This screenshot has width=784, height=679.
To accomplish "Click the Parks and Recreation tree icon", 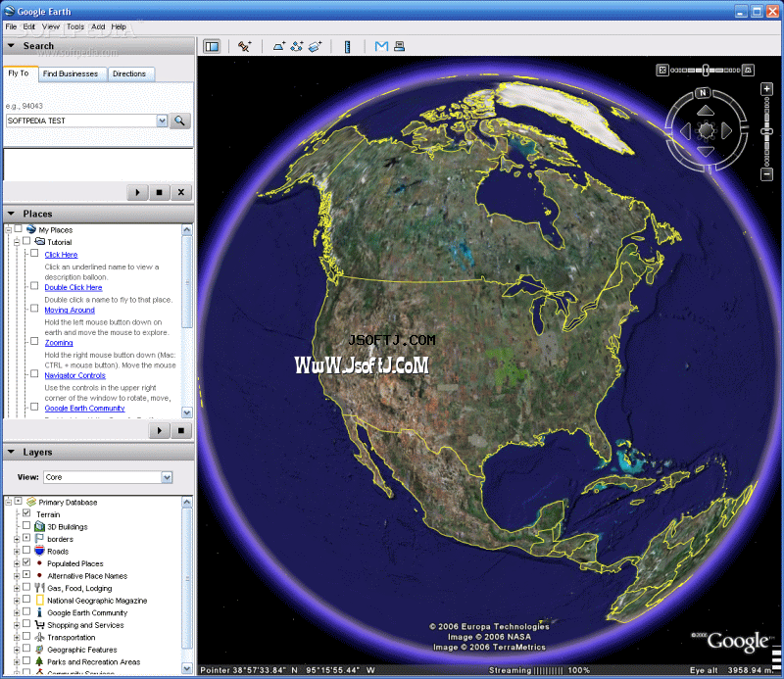I will [x=39, y=661].
